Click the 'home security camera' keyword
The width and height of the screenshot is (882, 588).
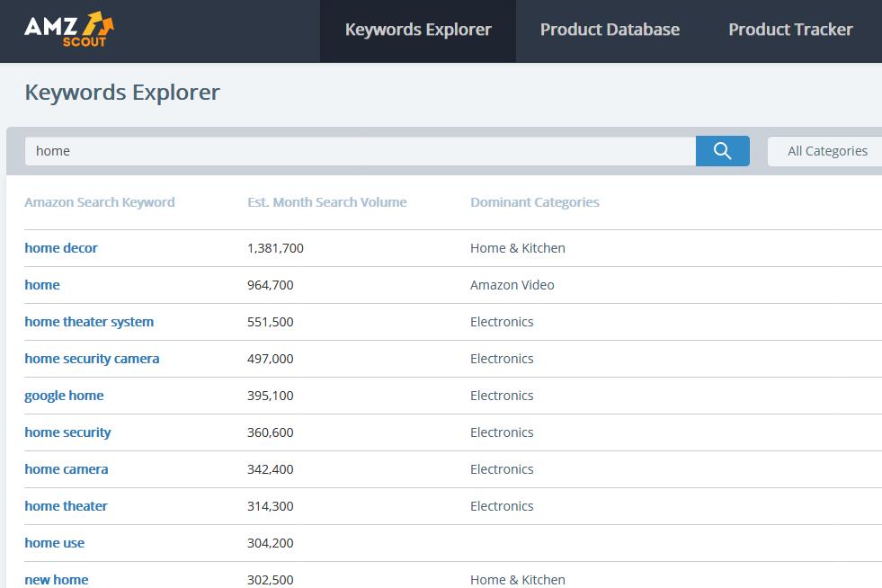pyautogui.click(x=92, y=359)
